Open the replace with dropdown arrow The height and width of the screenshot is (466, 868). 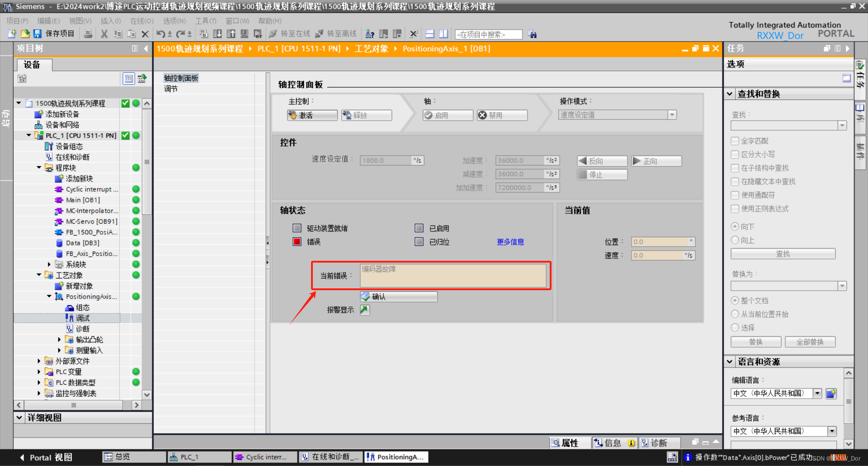[x=842, y=286]
